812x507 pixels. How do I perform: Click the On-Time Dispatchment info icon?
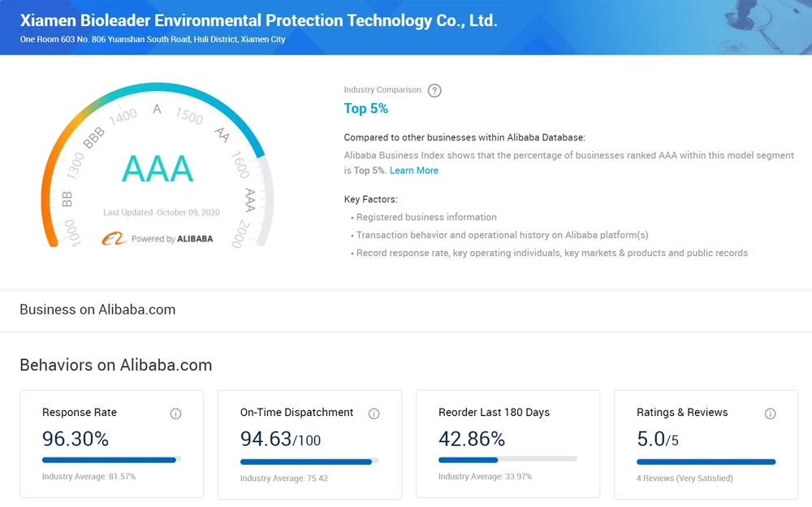click(x=374, y=414)
